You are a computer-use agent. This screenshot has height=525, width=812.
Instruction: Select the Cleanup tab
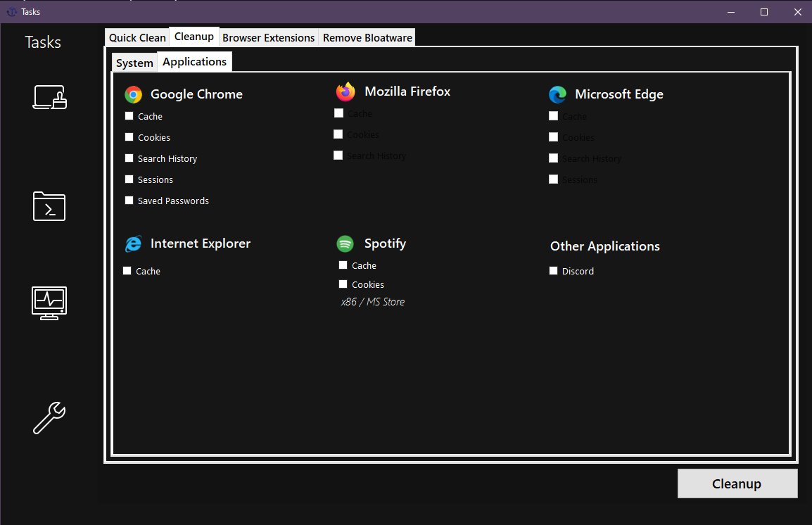(194, 37)
